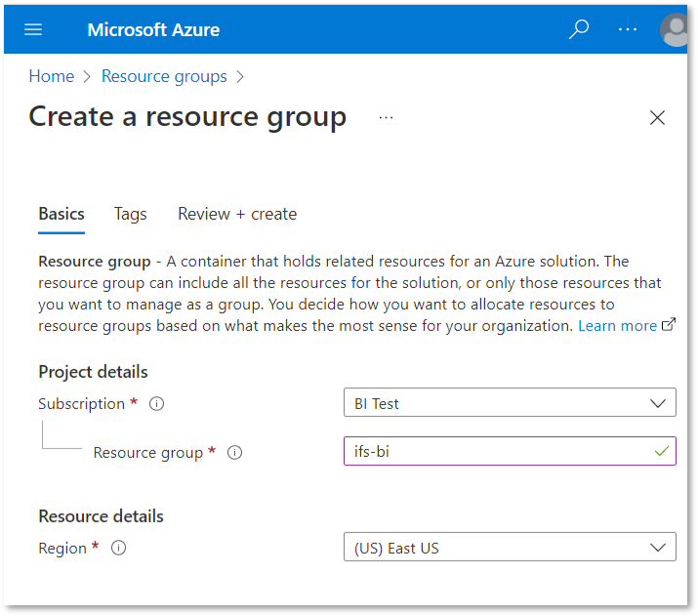Open the user account avatar
The image size is (698, 616).
tap(675, 29)
